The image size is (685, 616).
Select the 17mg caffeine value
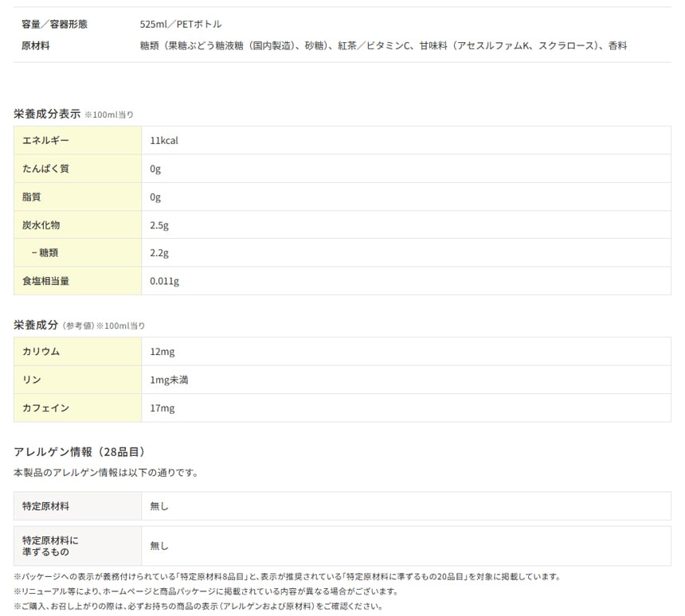162,408
